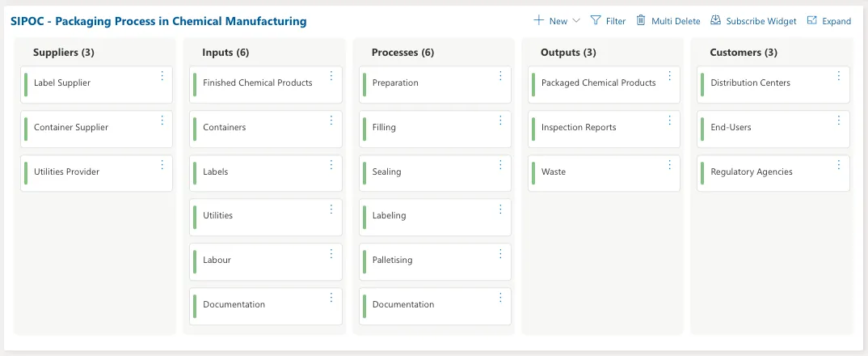
Task: Open options menu for Containers card
Action: pyautogui.click(x=331, y=121)
